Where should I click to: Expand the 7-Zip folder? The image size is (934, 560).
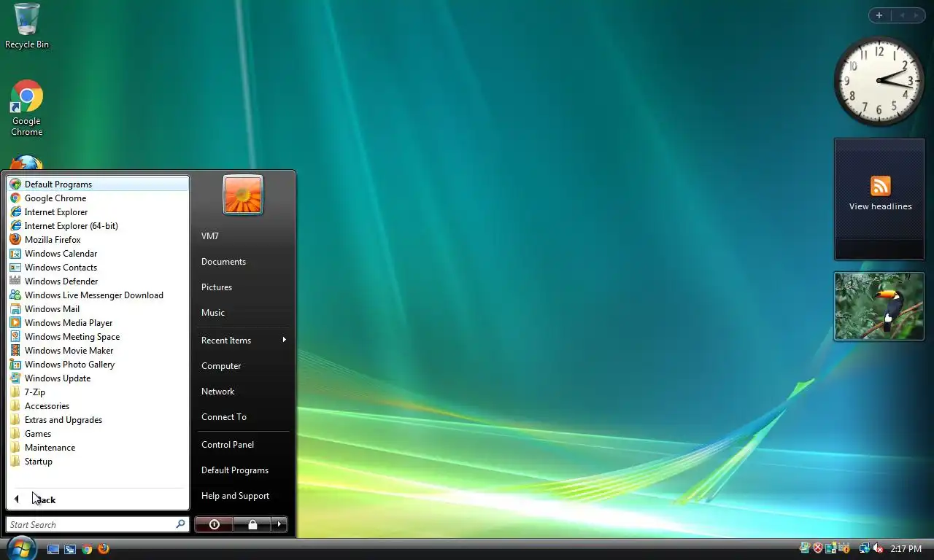point(98,392)
